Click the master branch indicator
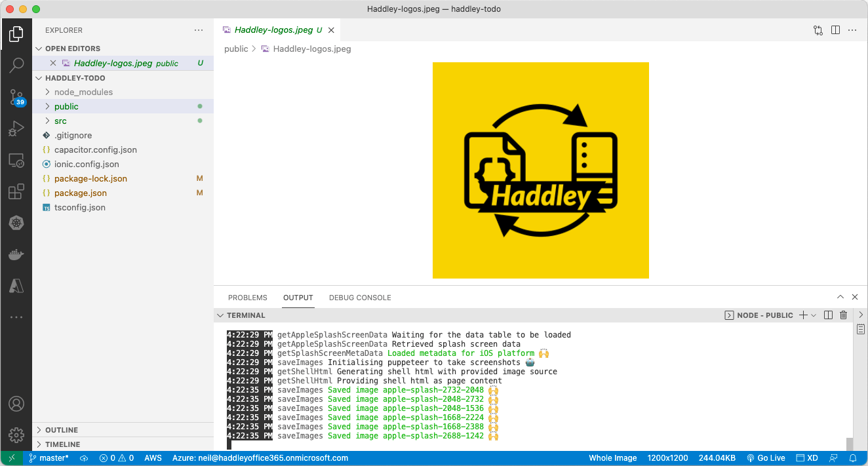This screenshot has width=868, height=466. [49, 458]
